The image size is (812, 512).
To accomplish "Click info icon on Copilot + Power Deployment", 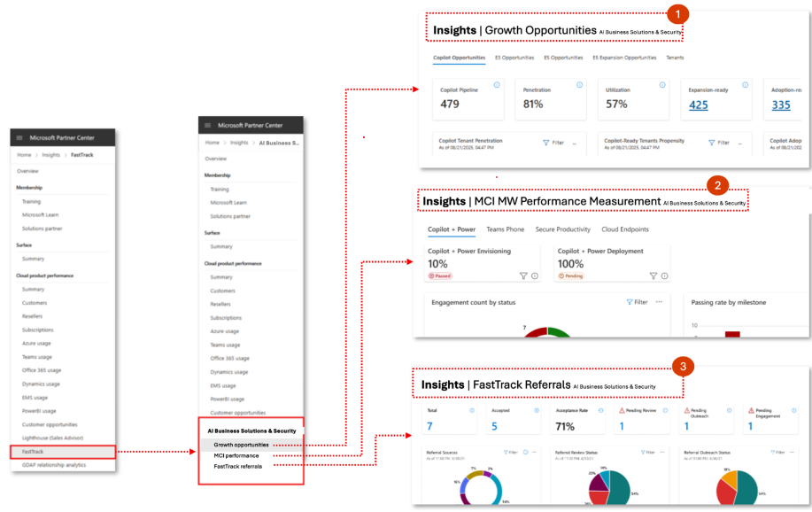I will coord(664,275).
